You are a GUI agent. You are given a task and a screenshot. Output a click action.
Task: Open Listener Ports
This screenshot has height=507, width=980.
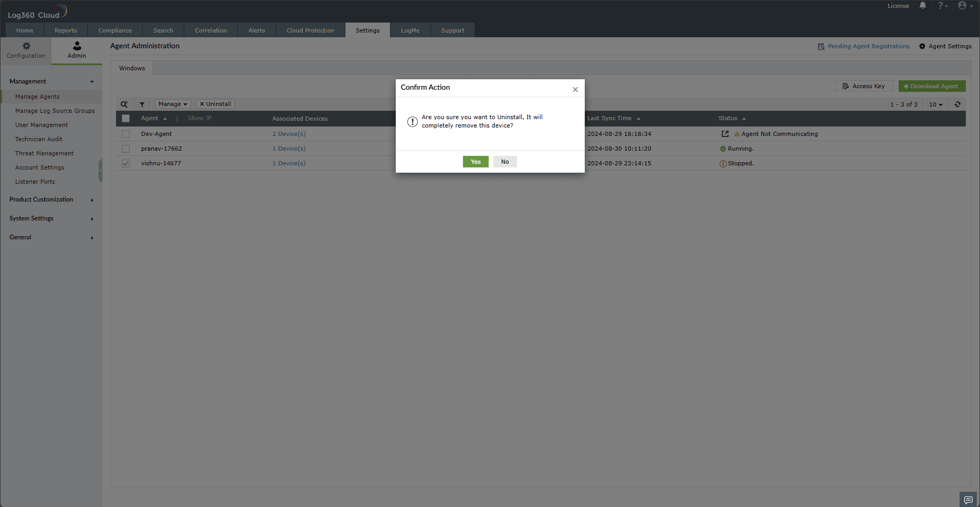pos(35,182)
